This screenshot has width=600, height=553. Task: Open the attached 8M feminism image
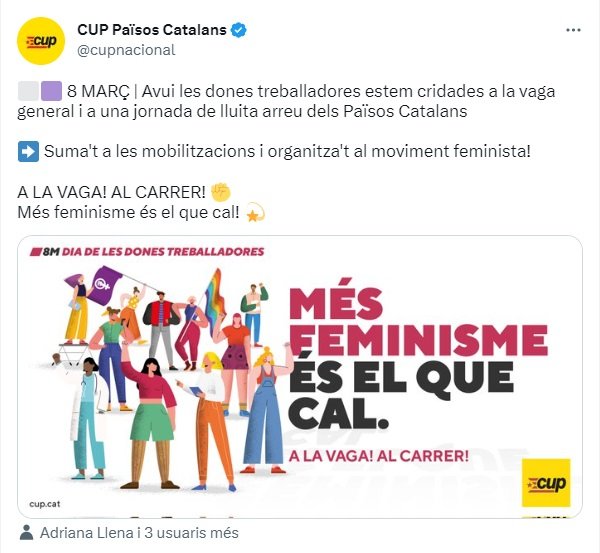click(x=300, y=377)
